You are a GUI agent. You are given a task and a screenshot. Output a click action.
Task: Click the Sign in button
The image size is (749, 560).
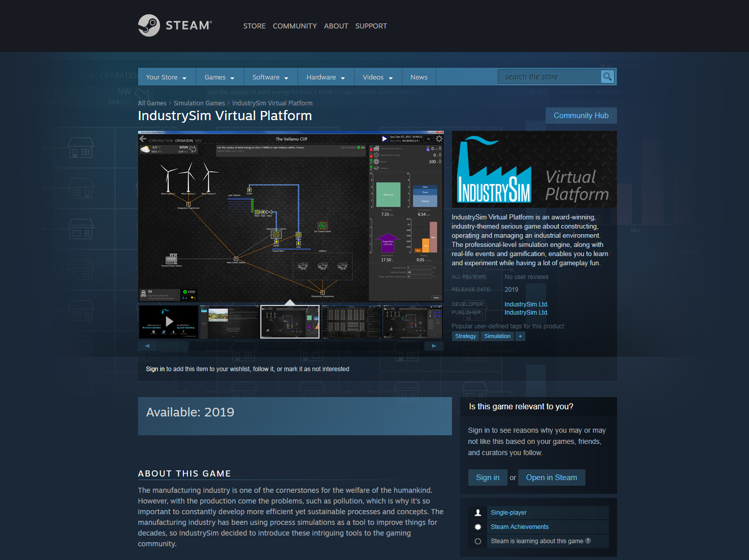click(488, 478)
